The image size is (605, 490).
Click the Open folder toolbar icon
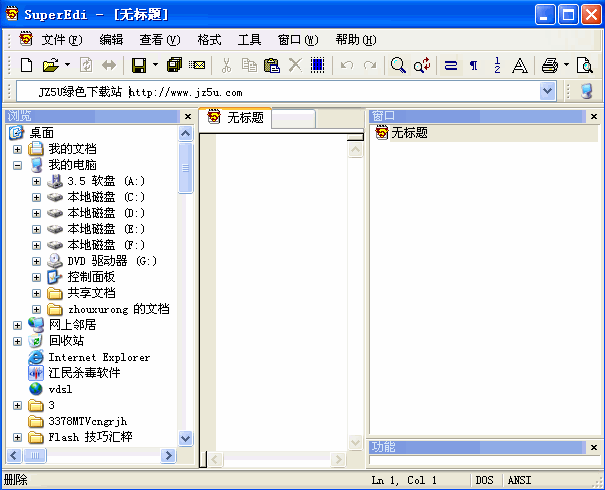point(51,65)
